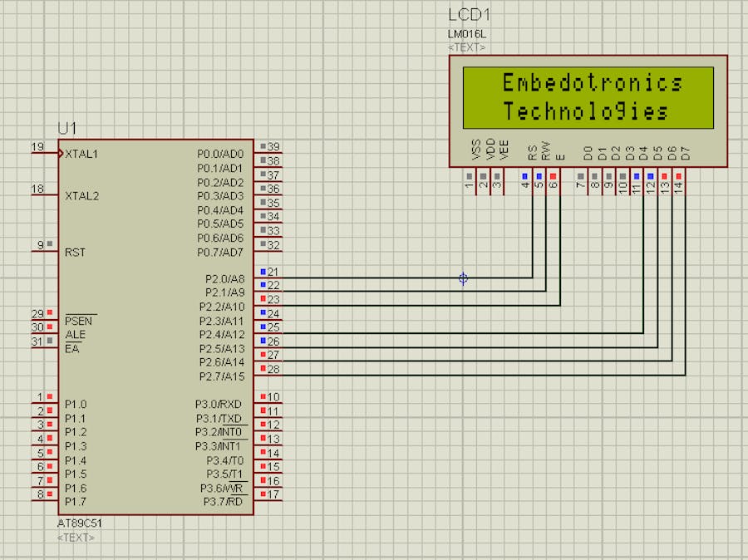Select the LM016L part name text

[x=466, y=34]
